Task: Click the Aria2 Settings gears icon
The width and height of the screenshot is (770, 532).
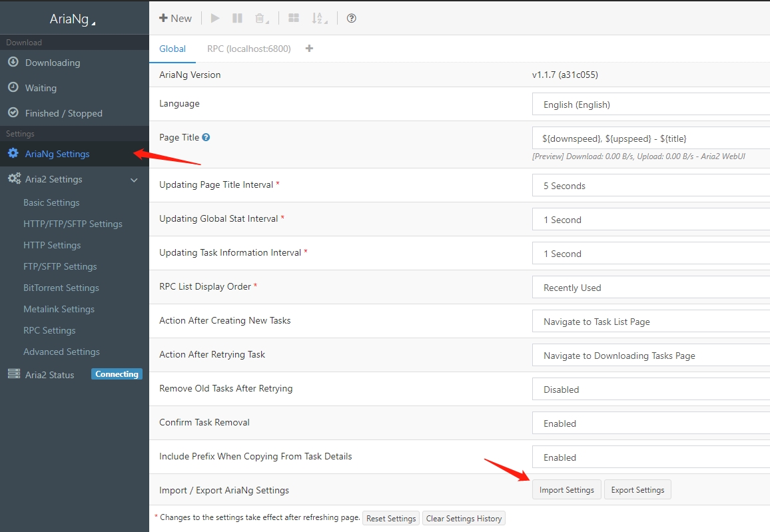Action: point(14,178)
